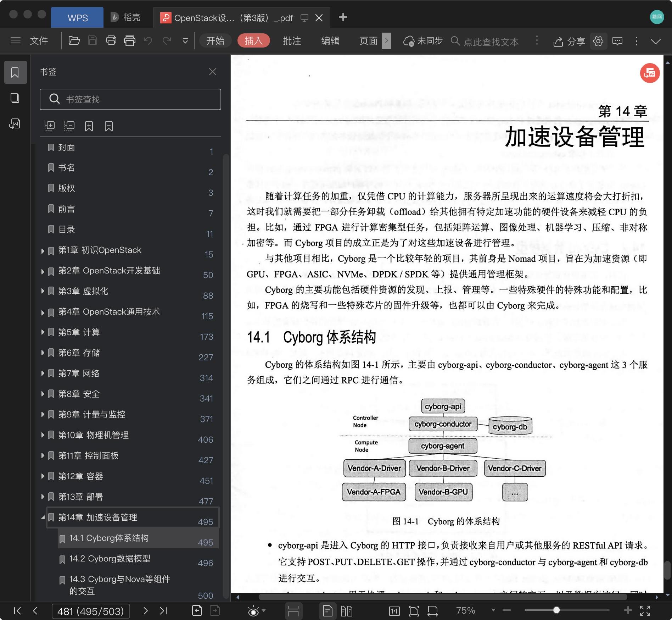The width and height of the screenshot is (672, 620).
Task: Click the save disk icon
Action: 93,40
